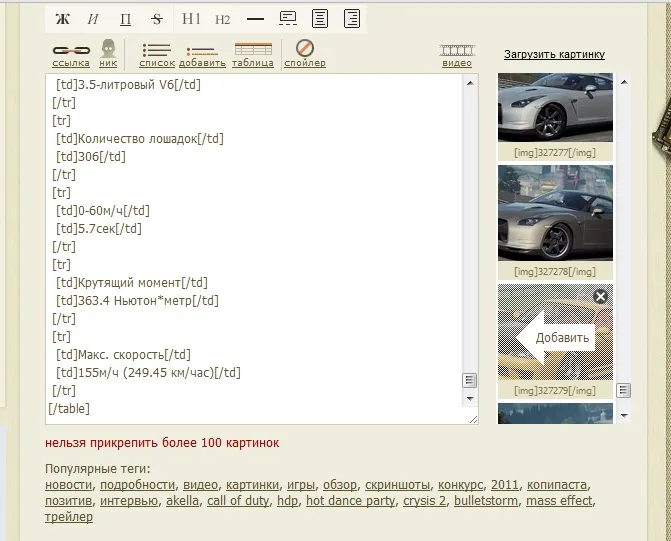Insert a table using таблица button
The width and height of the screenshot is (671, 541).
tap(252, 55)
